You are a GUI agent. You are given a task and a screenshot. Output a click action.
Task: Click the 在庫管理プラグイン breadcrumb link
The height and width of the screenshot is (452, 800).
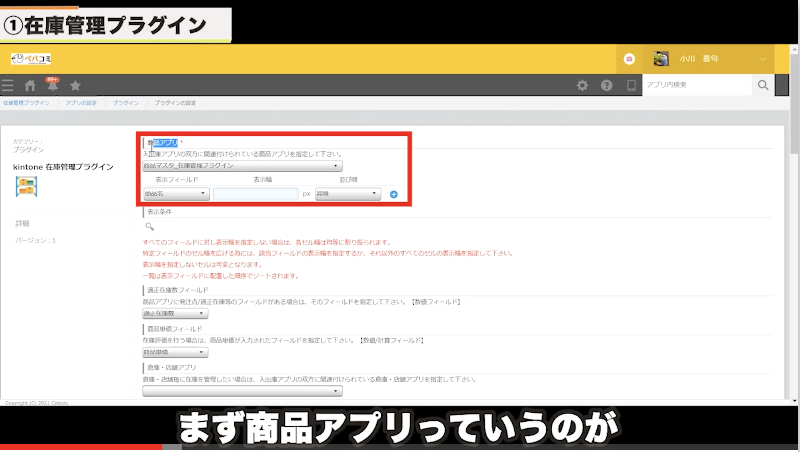[x=26, y=103]
